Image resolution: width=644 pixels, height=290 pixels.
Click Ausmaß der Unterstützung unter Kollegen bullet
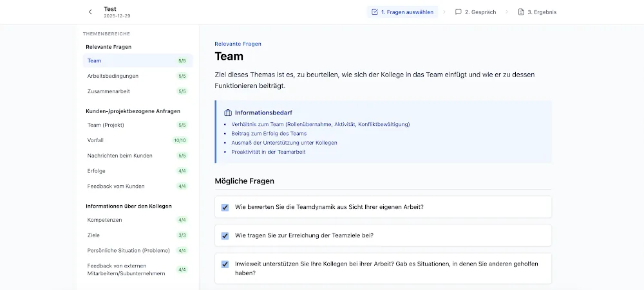point(284,143)
